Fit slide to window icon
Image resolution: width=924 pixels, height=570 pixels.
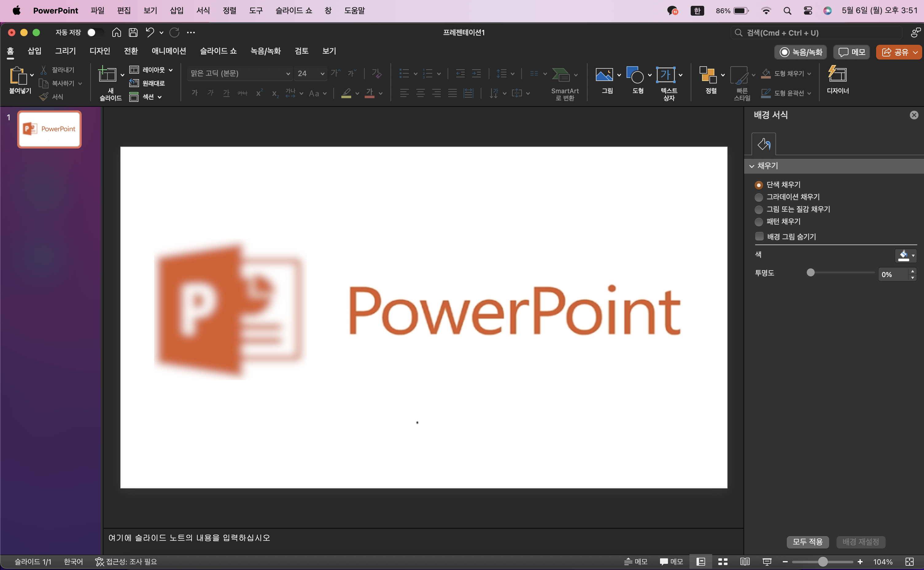tap(910, 562)
